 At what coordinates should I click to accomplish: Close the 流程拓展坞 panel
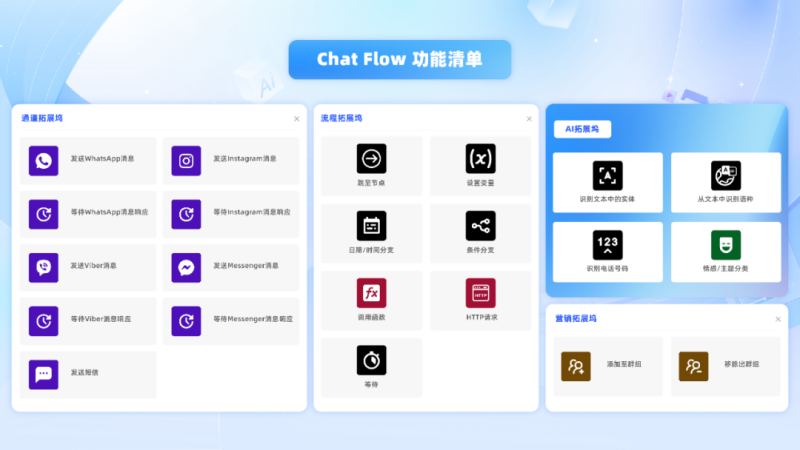pyautogui.click(x=529, y=119)
